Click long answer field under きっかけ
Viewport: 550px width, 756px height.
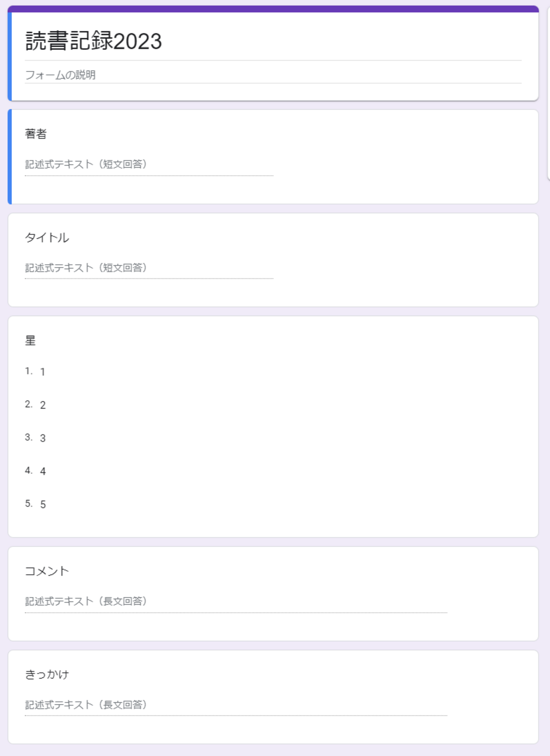236,705
